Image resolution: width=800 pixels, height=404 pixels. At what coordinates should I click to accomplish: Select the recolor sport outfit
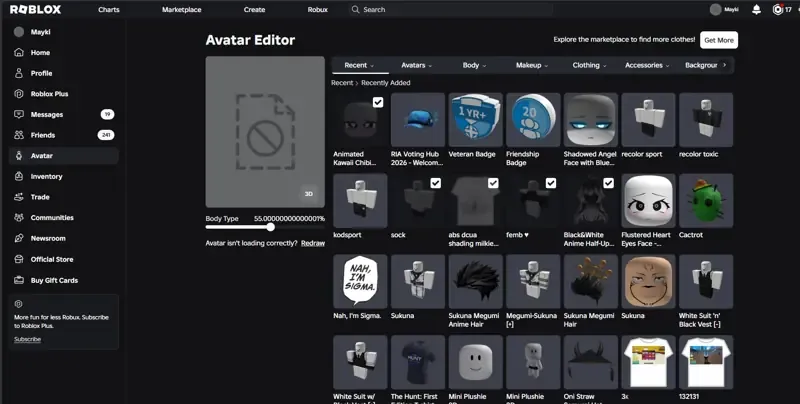(x=648, y=120)
